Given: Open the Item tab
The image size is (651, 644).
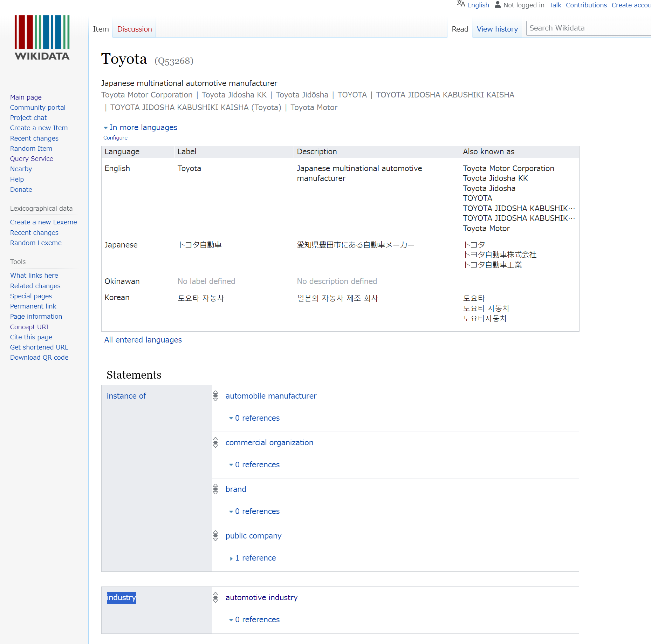Looking at the screenshot, I should tap(101, 29).
